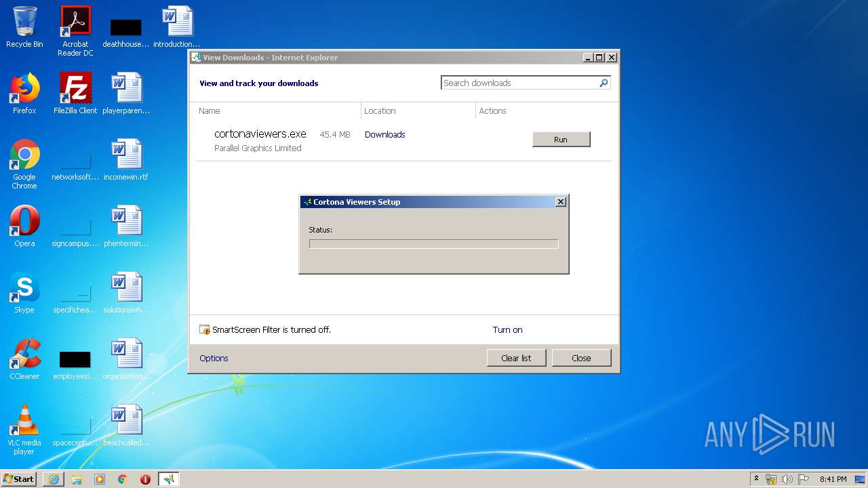868x488 pixels.
Task: Clear the downloads list
Action: [516, 358]
